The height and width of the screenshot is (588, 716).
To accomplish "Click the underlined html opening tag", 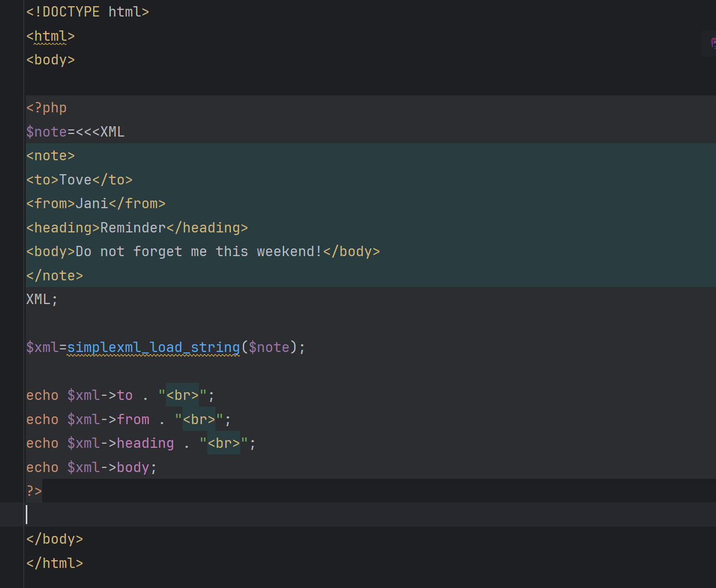I will pyautogui.click(x=51, y=36).
